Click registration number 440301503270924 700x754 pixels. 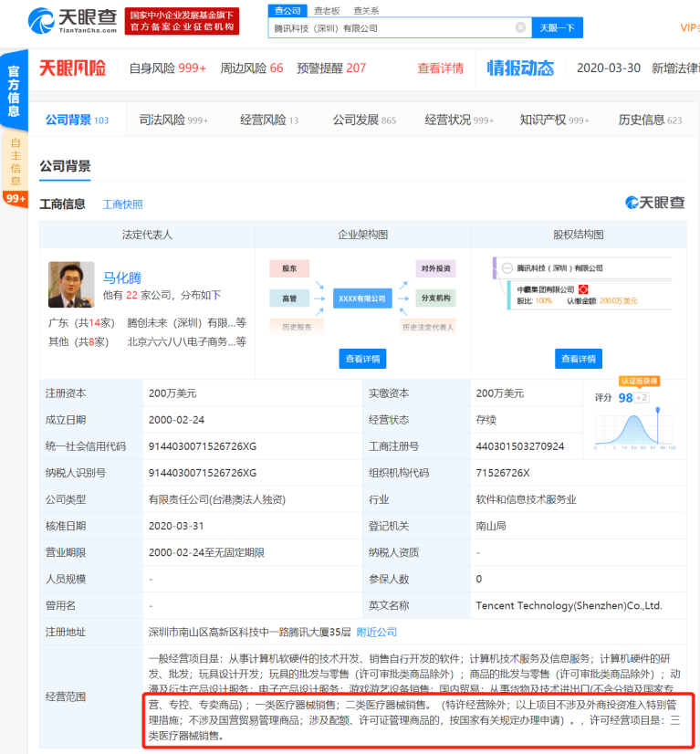coord(519,446)
